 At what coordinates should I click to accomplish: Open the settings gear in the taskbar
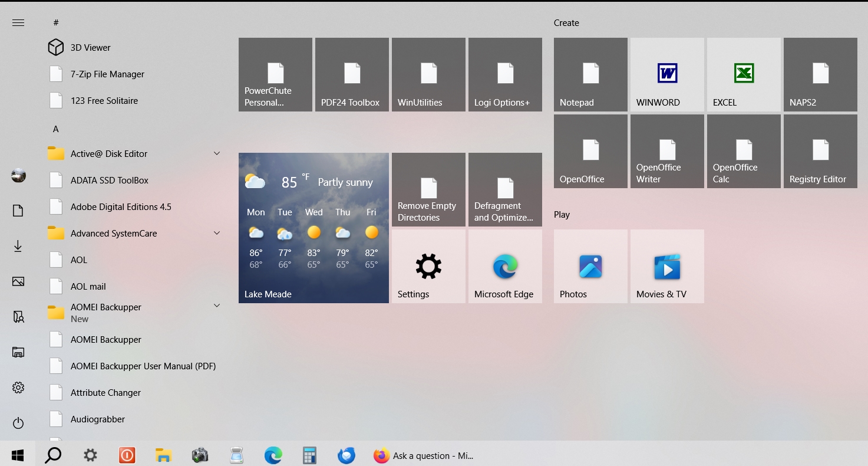[x=90, y=455]
